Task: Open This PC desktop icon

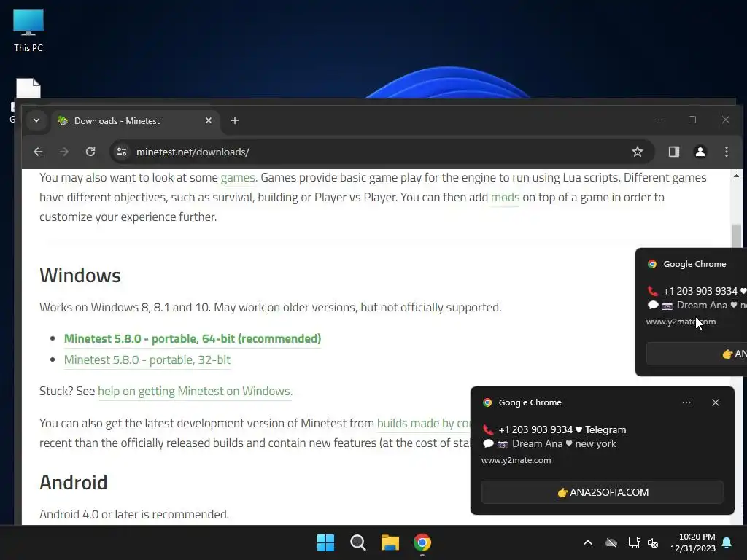Action: tap(28, 31)
